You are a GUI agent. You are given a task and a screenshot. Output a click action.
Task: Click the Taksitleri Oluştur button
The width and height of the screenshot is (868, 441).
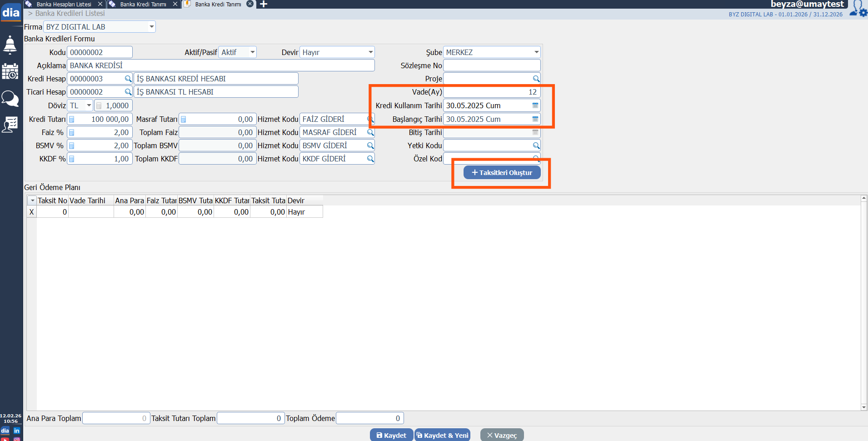pyautogui.click(x=502, y=173)
